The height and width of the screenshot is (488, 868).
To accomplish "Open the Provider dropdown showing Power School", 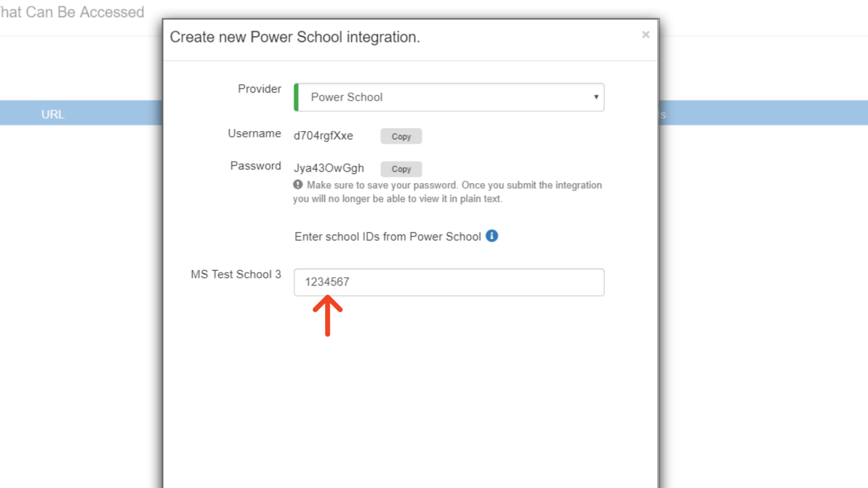I will [448, 97].
